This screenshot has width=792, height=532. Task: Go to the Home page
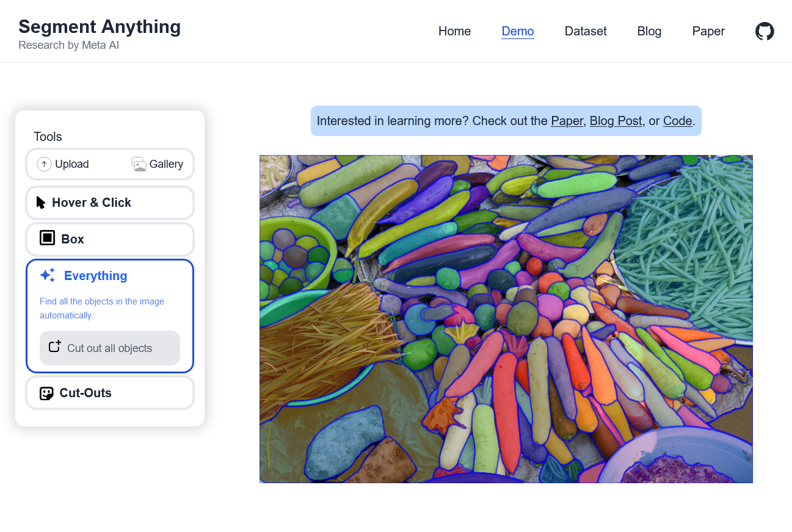454,31
